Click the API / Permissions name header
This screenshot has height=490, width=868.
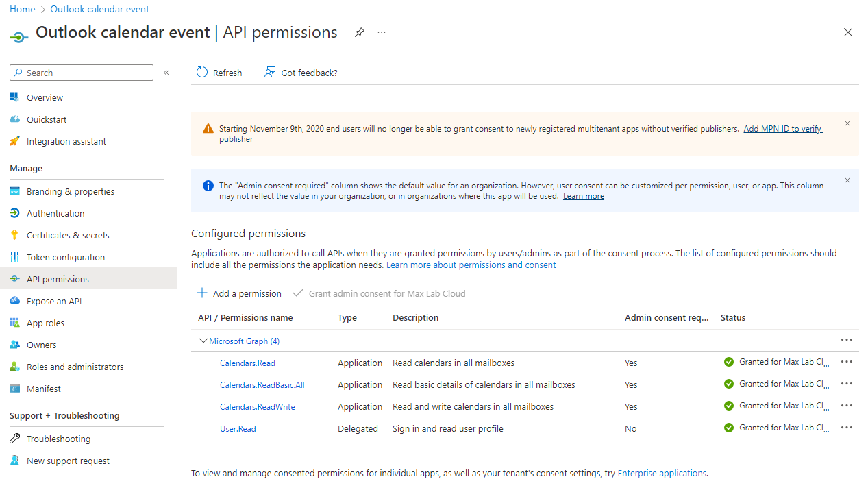click(245, 317)
